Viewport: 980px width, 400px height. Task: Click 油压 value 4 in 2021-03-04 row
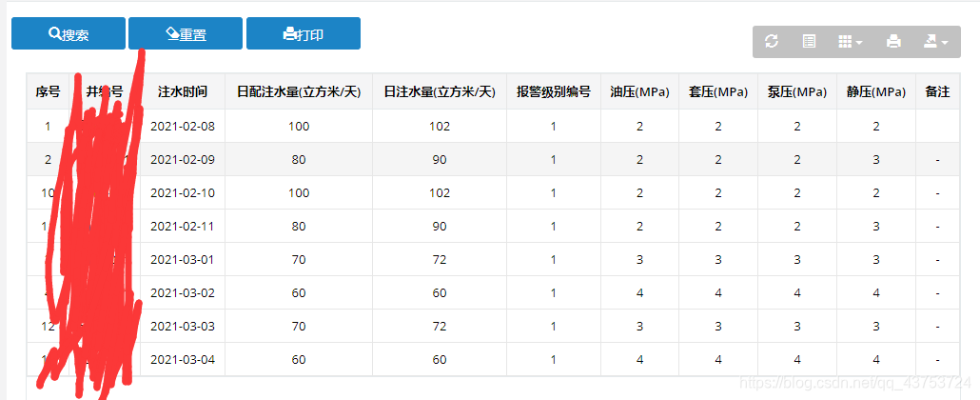point(639,359)
